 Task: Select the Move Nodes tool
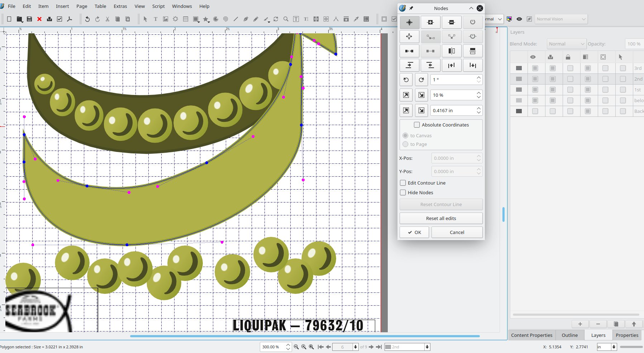pyautogui.click(x=409, y=22)
